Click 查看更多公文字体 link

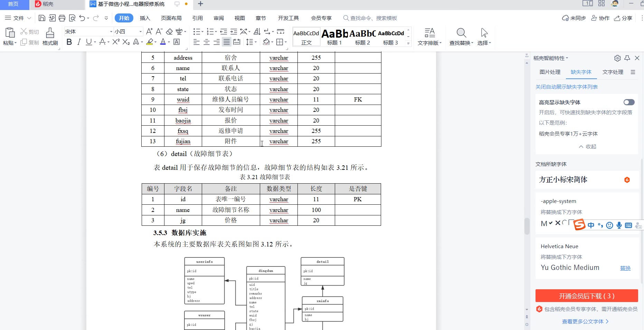585,321
